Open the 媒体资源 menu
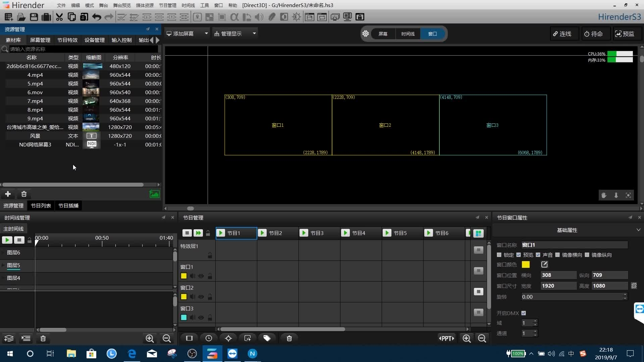This screenshot has width=644, height=362. [x=145, y=5]
